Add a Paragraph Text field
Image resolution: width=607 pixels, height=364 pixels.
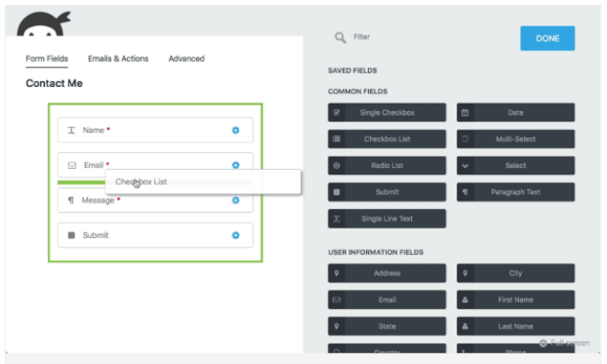[x=515, y=192]
